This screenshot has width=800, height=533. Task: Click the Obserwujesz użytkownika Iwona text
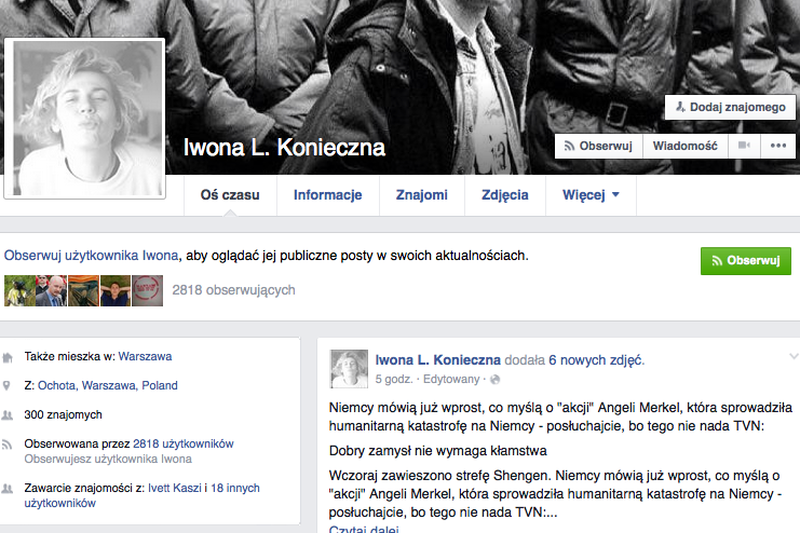tap(108, 459)
